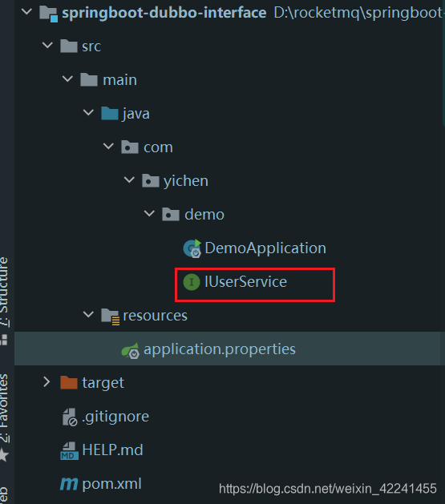The image size is (445, 504).
Task: Open application.properties file
Action: pyautogui.click(x=220, y=349)
